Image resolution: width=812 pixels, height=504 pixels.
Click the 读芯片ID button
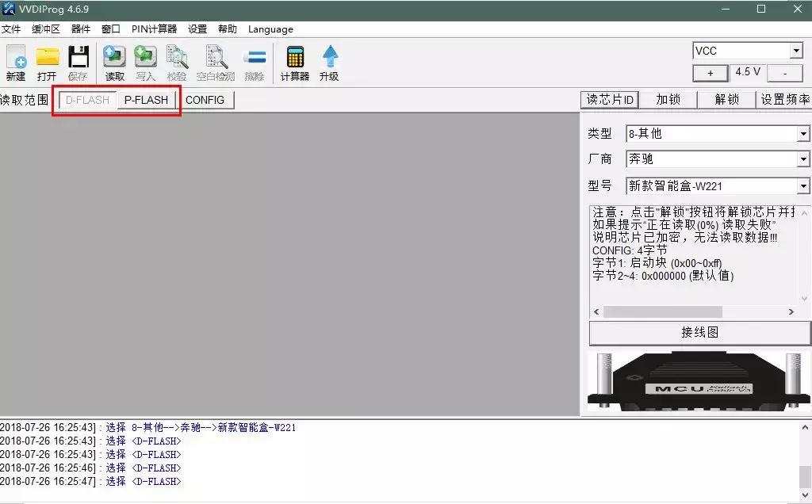click(x=610, y=99)
